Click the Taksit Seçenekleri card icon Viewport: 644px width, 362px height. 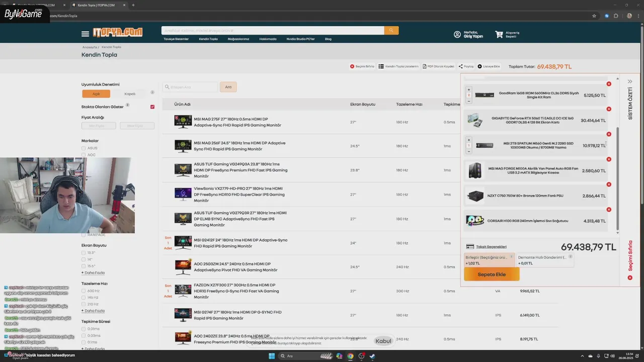[x=470, y=246]
